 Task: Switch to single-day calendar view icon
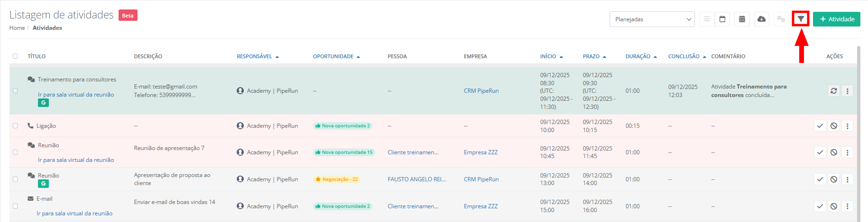722,19
